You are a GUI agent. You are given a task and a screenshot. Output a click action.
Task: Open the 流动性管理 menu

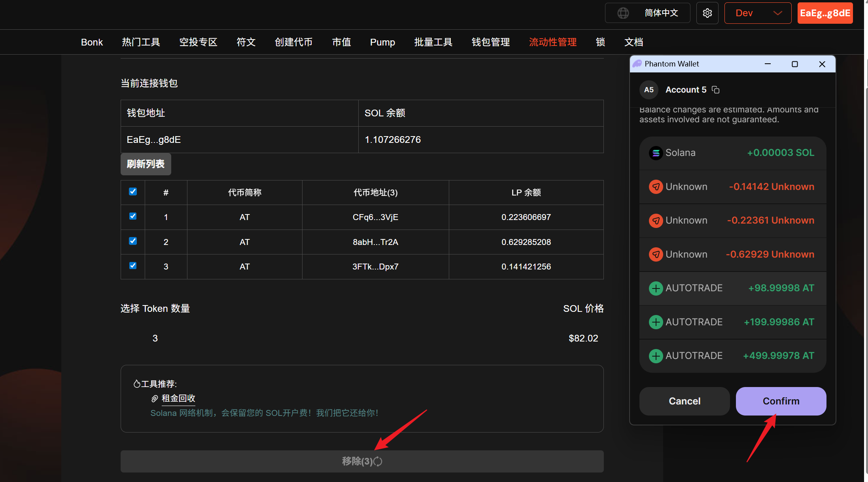(x=552, y=42)
